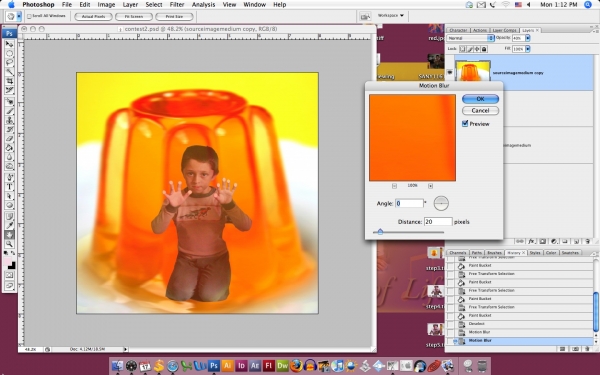Open the Image menu
Viewport: 600px width, 375px height.
click(x=106, y=5)
